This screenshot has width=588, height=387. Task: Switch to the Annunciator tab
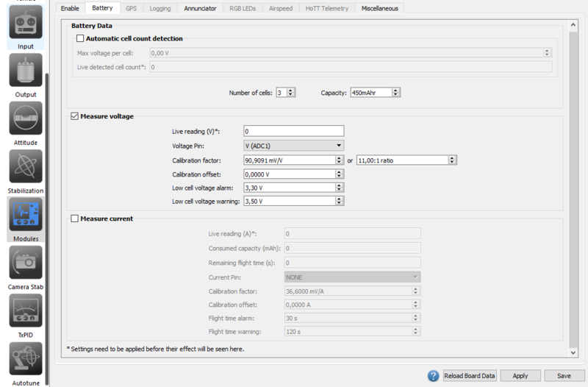[200, 8]
